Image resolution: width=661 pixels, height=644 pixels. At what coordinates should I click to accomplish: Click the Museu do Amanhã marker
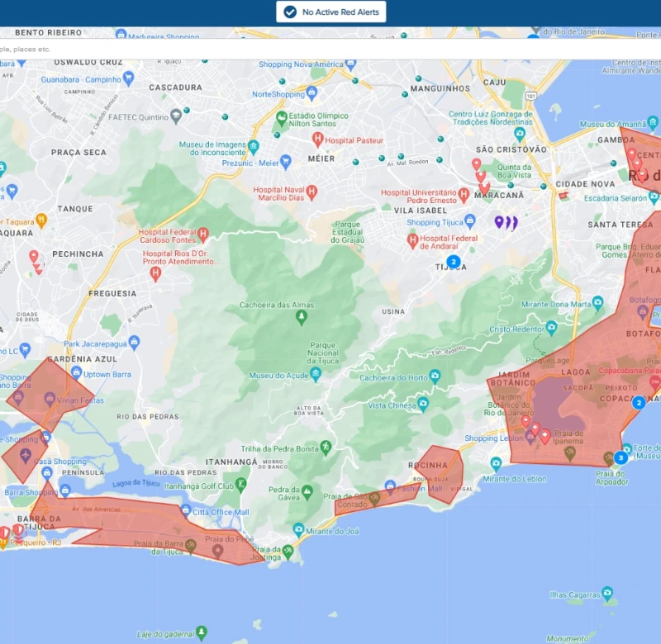click(x=653, y=122)
